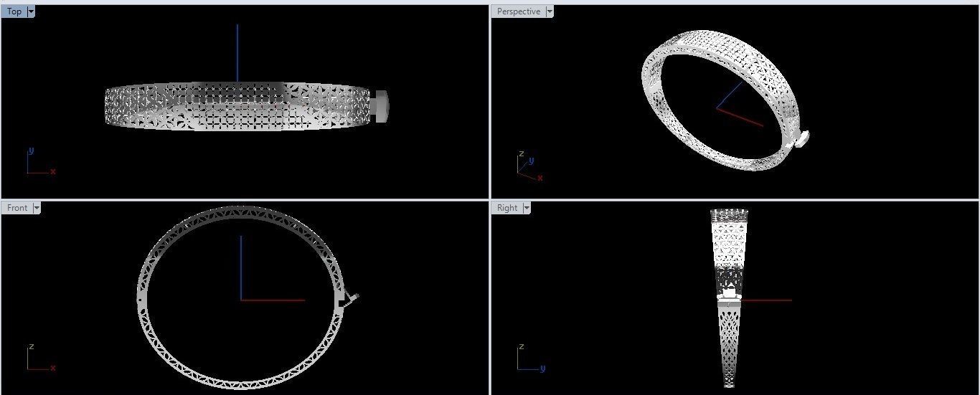Click the axis icon in the Front viewport
The height and width of the screenshot is (395, 980).
point(42,358)
